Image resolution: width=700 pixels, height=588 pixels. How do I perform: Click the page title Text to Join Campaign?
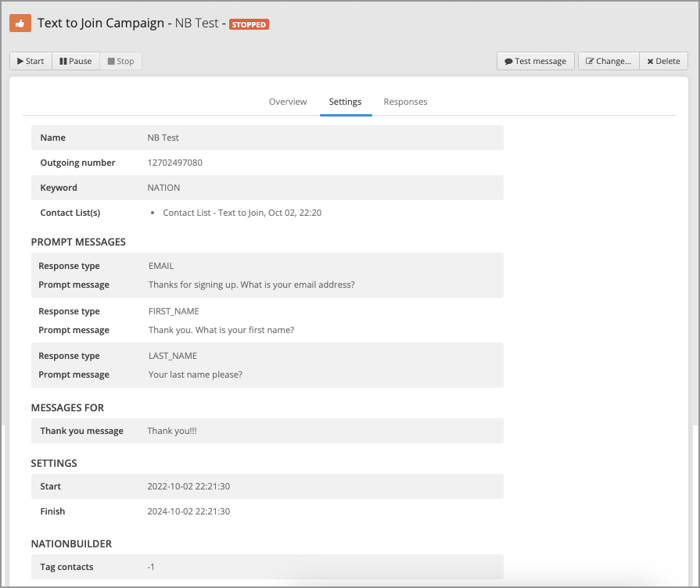[x=101, y=23]
